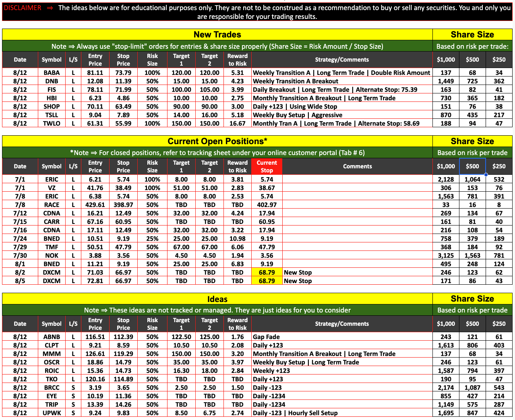Click the New Trades yellow title bar

click(x=217, y=35)
